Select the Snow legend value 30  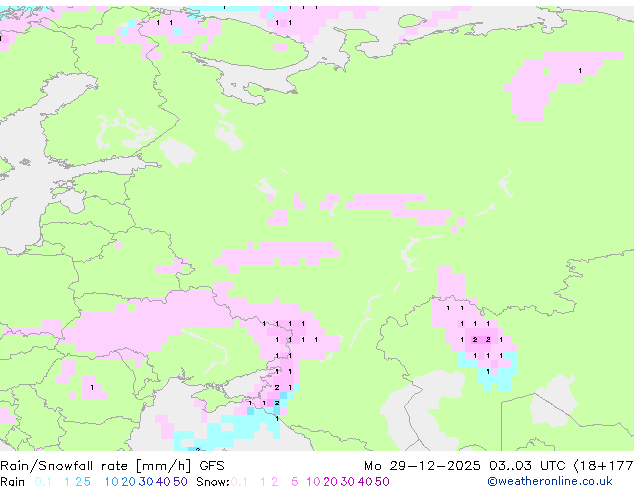[348, 482]
